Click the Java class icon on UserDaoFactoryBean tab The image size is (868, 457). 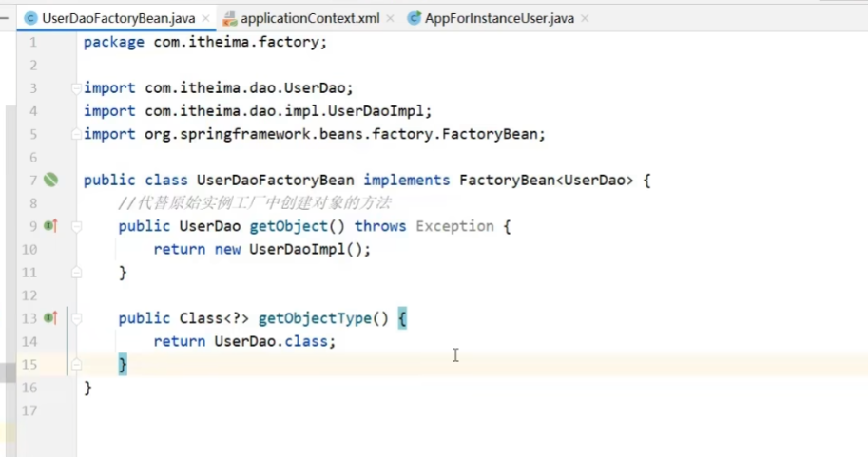click(x=31, y=18)
